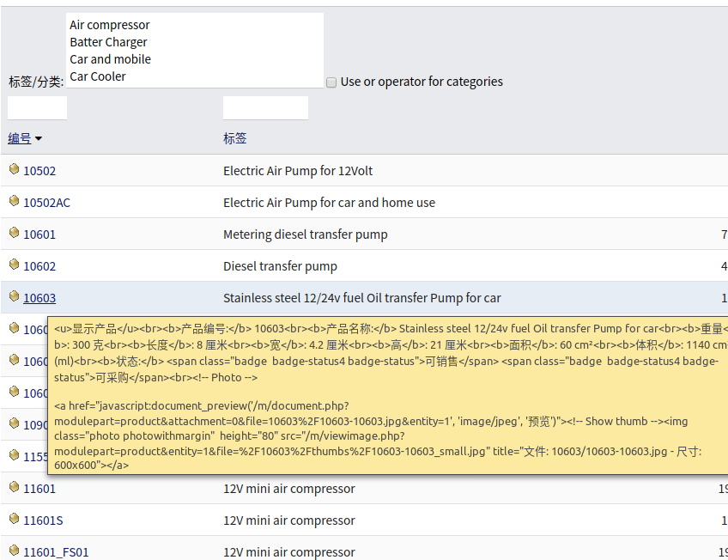Click product icon beside 10601
728x560 pixels.
tap(15, 232)
